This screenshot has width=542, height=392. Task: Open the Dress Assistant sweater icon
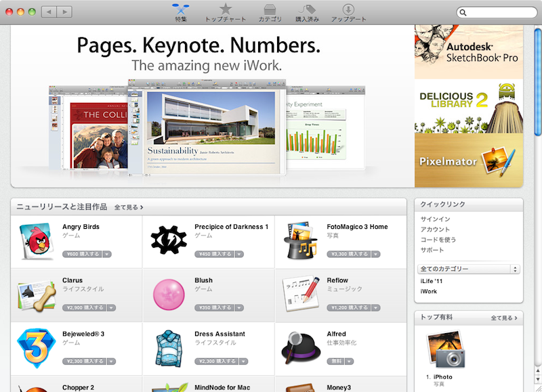(x=169, y=349)
